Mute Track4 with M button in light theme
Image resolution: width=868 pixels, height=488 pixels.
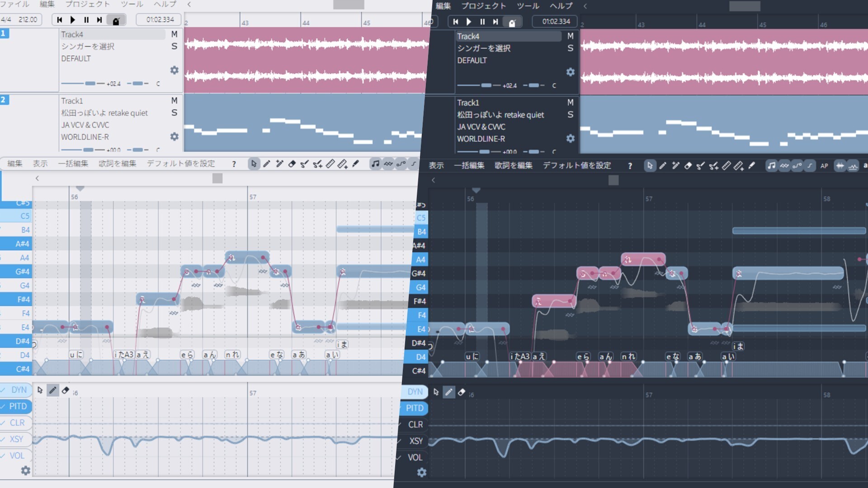pyautogui.click(x=175, y=34)
